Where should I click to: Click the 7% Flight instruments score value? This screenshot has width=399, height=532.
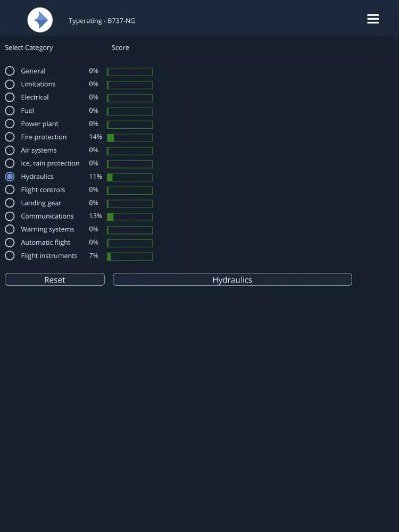coord(94,255)
